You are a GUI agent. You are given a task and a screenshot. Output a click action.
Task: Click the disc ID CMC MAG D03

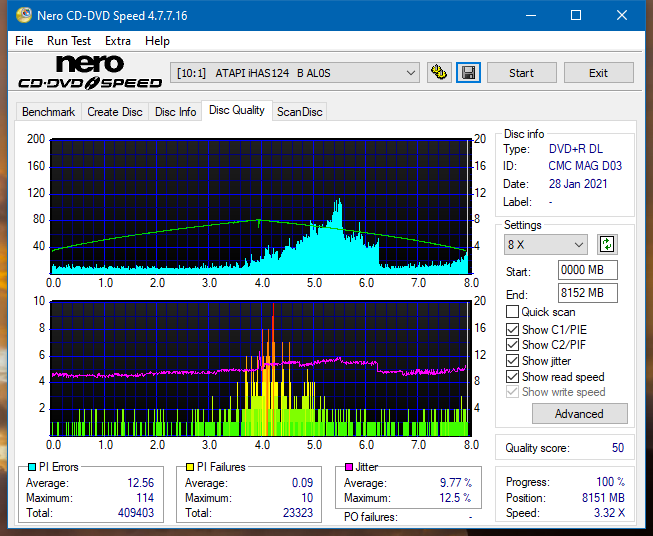585,166
